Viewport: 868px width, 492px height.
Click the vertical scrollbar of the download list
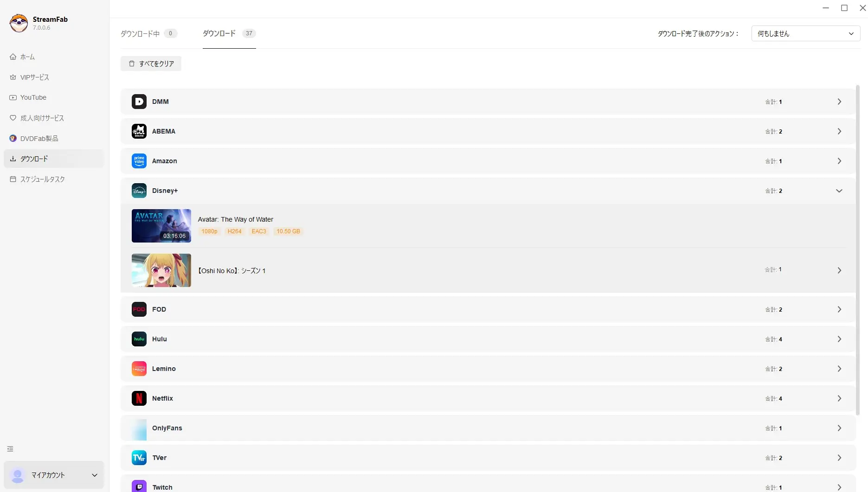pyautogui.click(x=858, y=250)
